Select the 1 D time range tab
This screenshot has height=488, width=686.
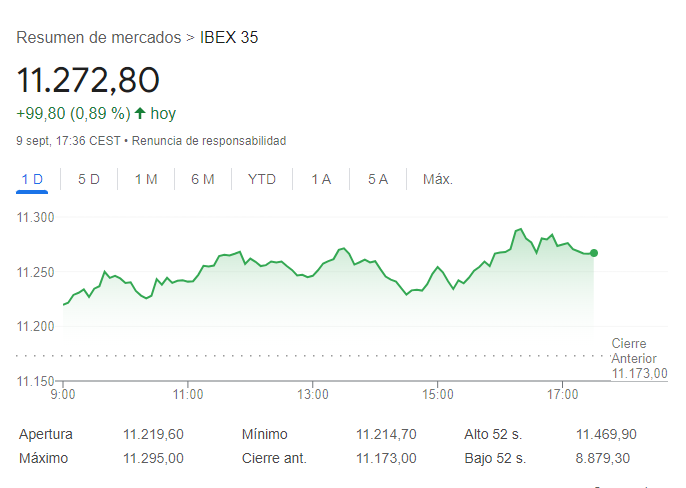point(33,179)
